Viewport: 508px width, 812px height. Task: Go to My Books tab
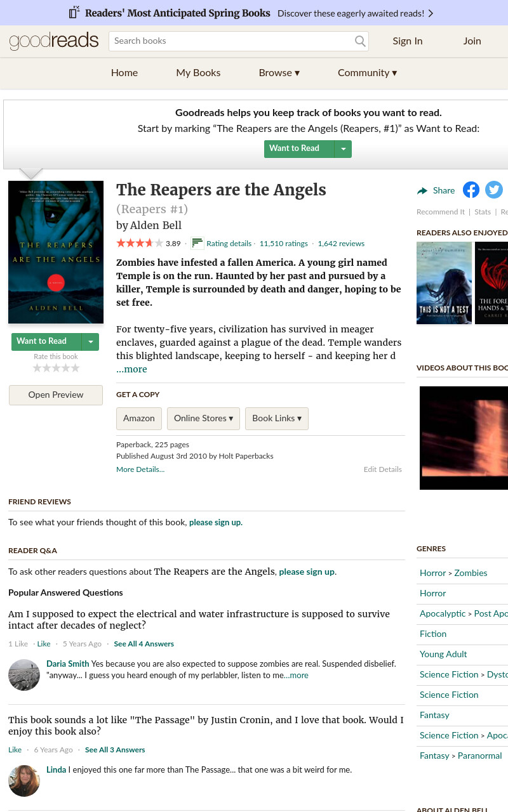[198, 73]
